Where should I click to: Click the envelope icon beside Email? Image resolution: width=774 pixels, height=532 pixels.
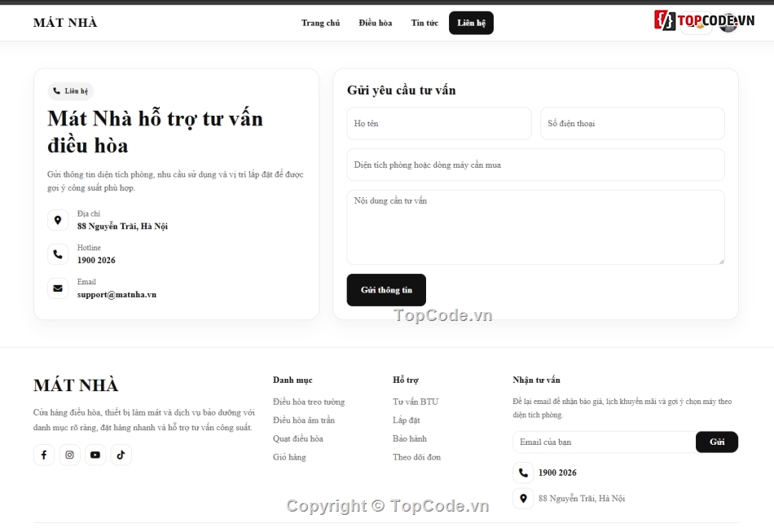point(58,288)
